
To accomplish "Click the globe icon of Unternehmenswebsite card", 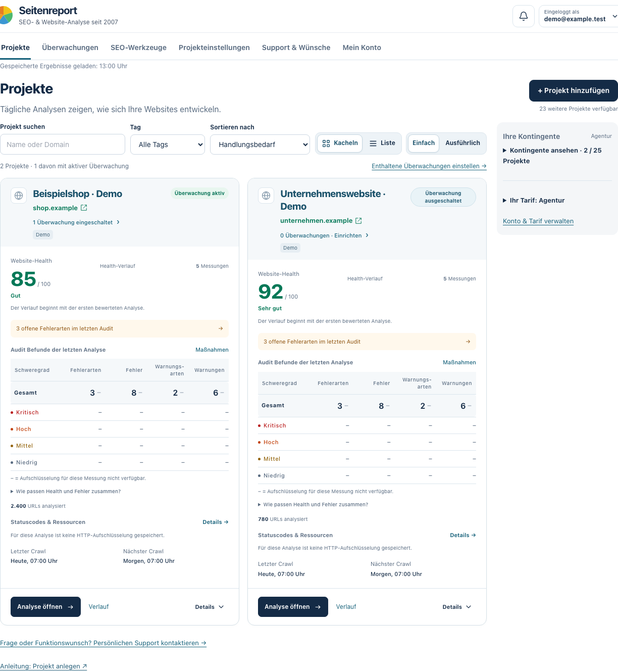I will click(266, 196).
